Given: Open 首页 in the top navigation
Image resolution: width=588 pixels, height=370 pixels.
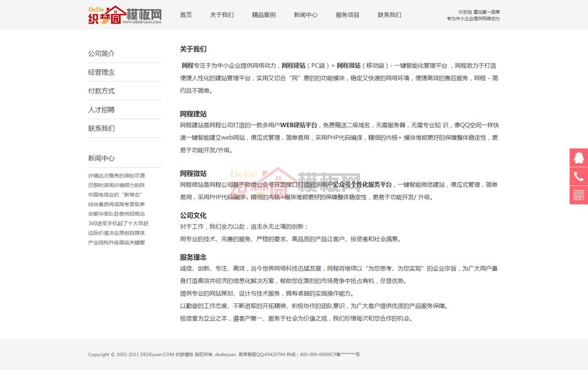Looking at the screenshot, I should [186, 15].
